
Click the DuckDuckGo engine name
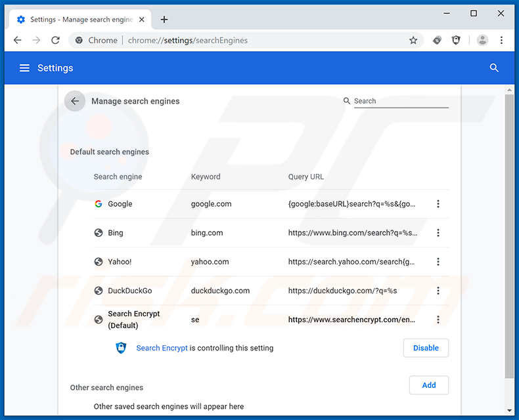130,291
